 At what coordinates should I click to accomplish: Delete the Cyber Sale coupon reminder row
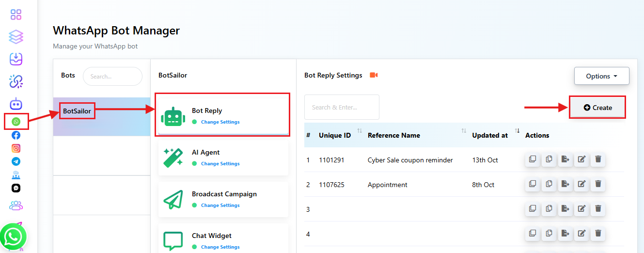coord(598,159)
